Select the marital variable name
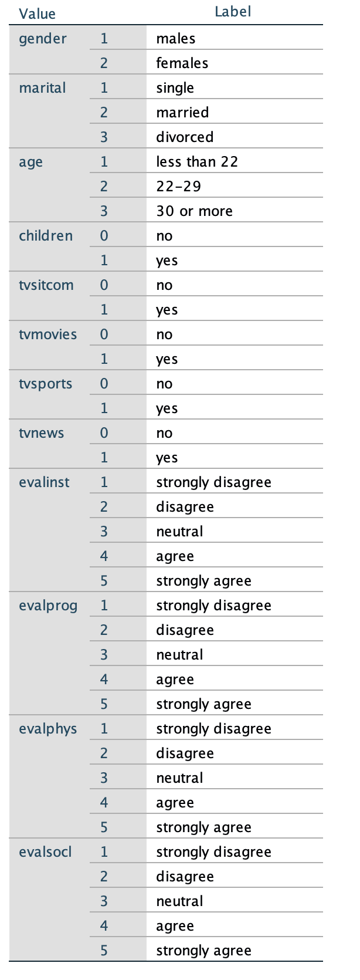 (42, 88)
